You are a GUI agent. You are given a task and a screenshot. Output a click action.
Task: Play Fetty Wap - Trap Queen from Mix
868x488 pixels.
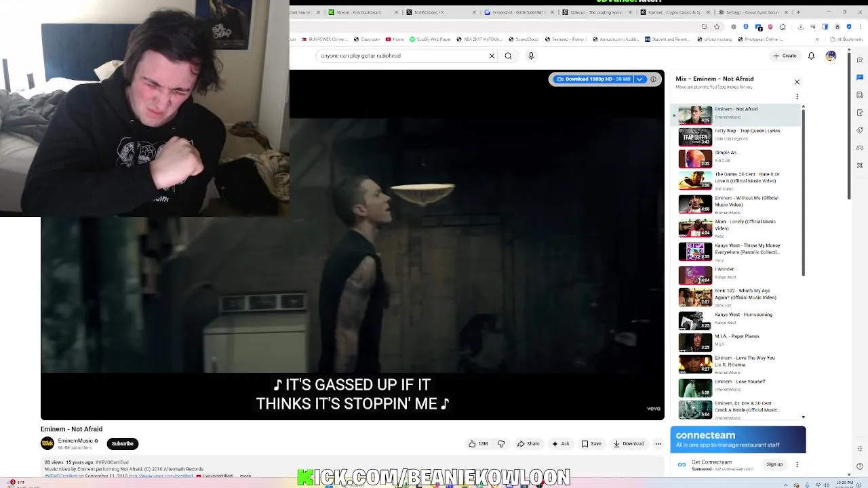point(736,136)
